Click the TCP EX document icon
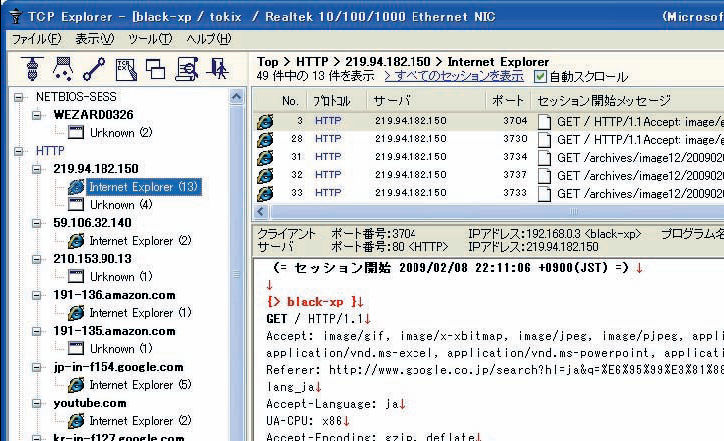The height and width of the screenshot is (441, 724). point(126,69)
